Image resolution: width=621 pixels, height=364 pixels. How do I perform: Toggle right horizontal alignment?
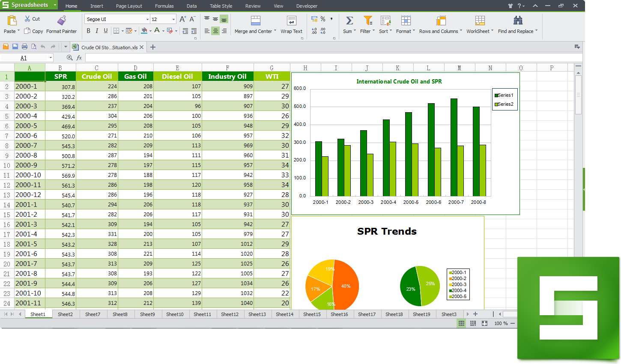point(224,31)
